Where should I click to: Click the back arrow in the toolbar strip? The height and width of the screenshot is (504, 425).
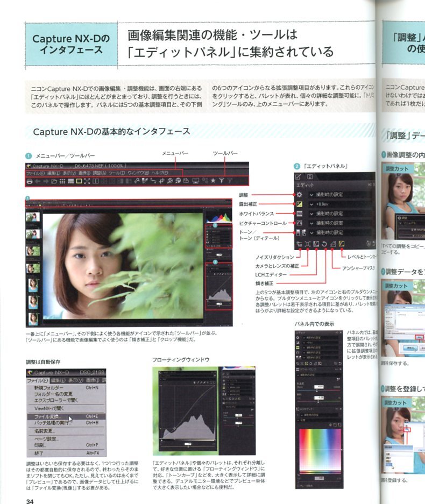[x=38, y=181]
